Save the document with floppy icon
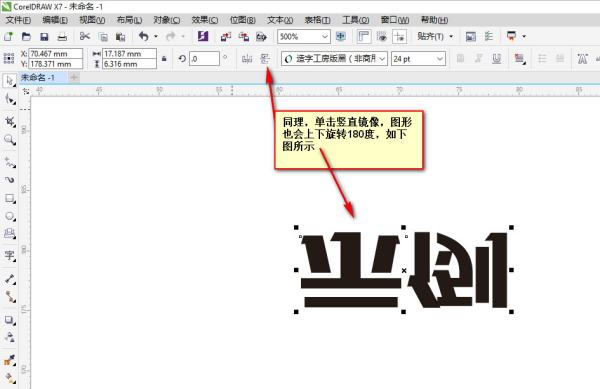Image resolution: width=600 pixels, height=389 pixels. [44, 37]
